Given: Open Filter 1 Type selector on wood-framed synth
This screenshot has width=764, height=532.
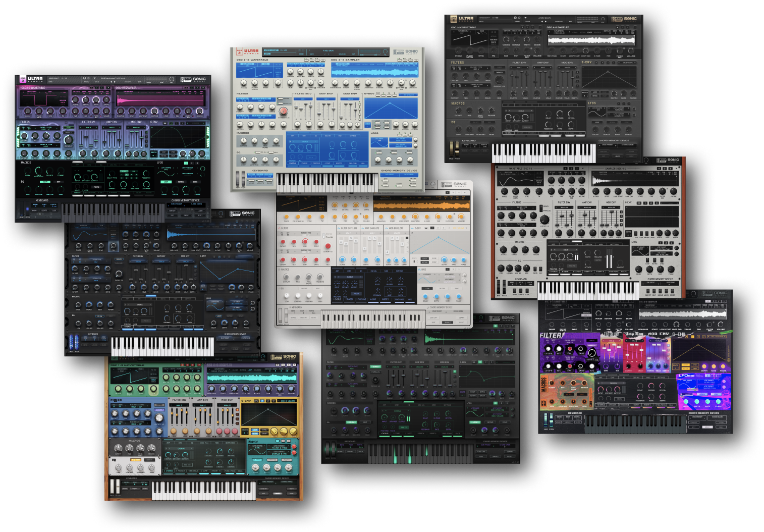Looking at the screenshot, I should [137, 405].
